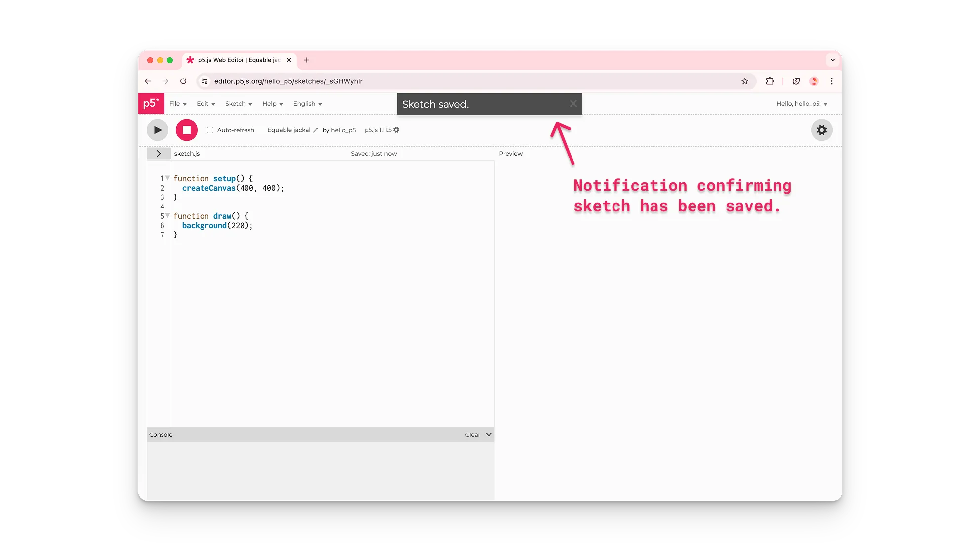Open the File menu

[x=178, y=104]
